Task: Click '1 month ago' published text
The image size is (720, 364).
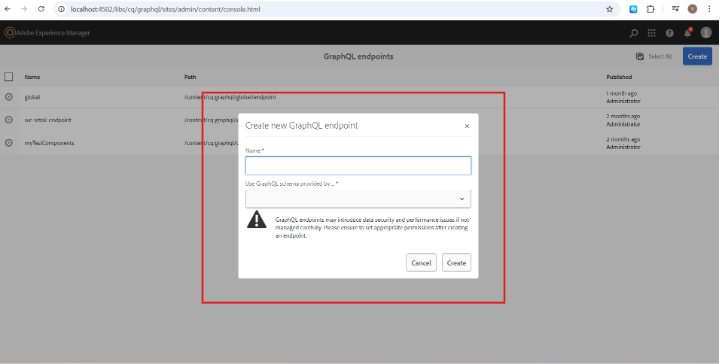Action: click(621, 93)
